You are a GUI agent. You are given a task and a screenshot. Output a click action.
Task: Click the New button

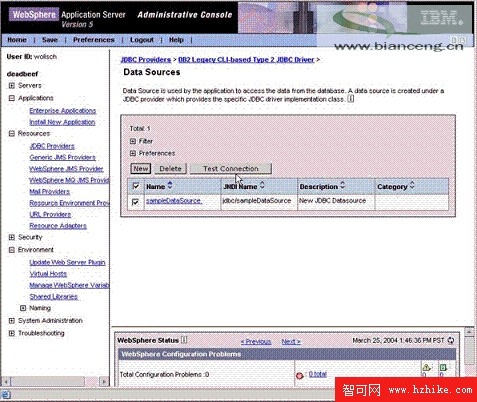tap(141, 169)
